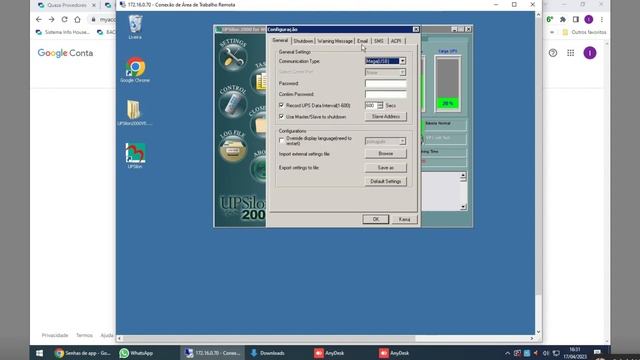Open the Log File cabinet icon
The height and width of the screenshot is (360, 640).
coord(233,149)
